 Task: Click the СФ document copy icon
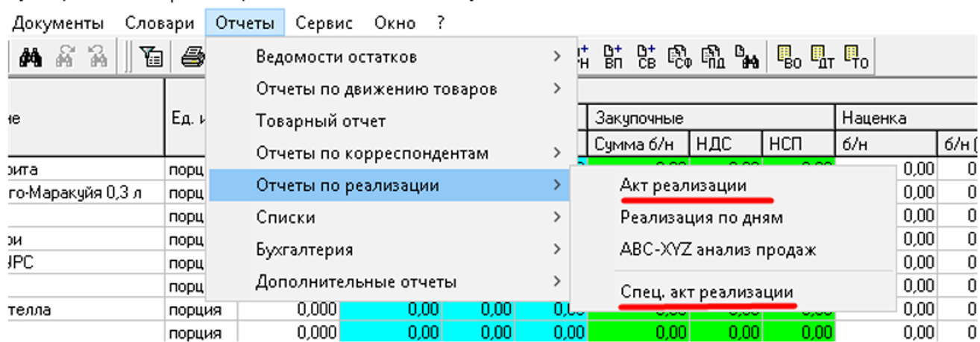678,57
